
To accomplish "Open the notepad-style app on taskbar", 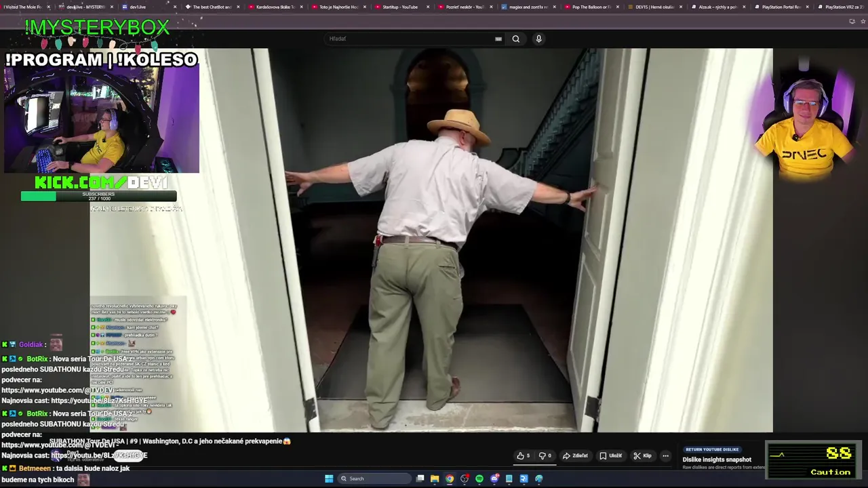I will point(509,479).
